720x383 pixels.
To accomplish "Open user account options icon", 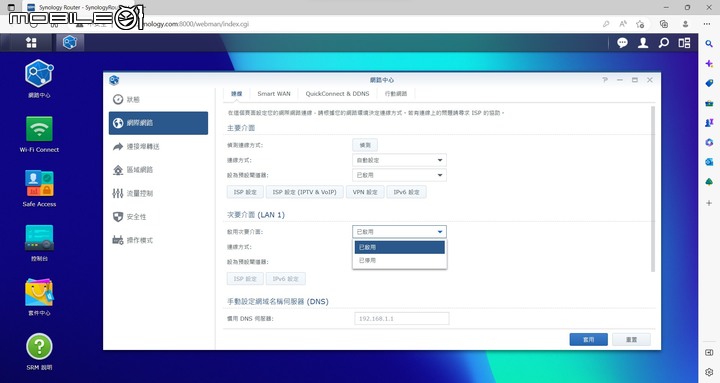I will [643, 43].
